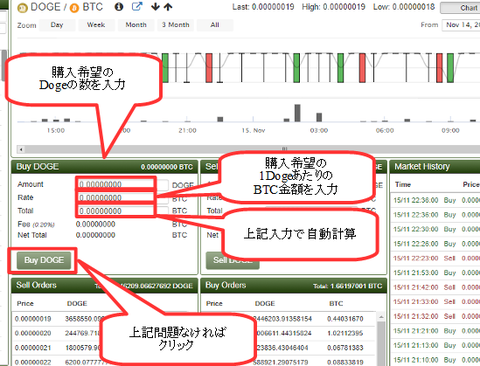Select market history row 15/11 22:36:00
This screenshot has height=366, width=480.
click(x=436, y=200)
